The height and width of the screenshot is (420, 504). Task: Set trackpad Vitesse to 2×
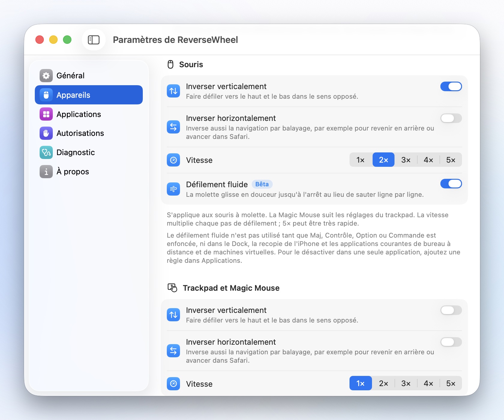(x=383, y=383)
